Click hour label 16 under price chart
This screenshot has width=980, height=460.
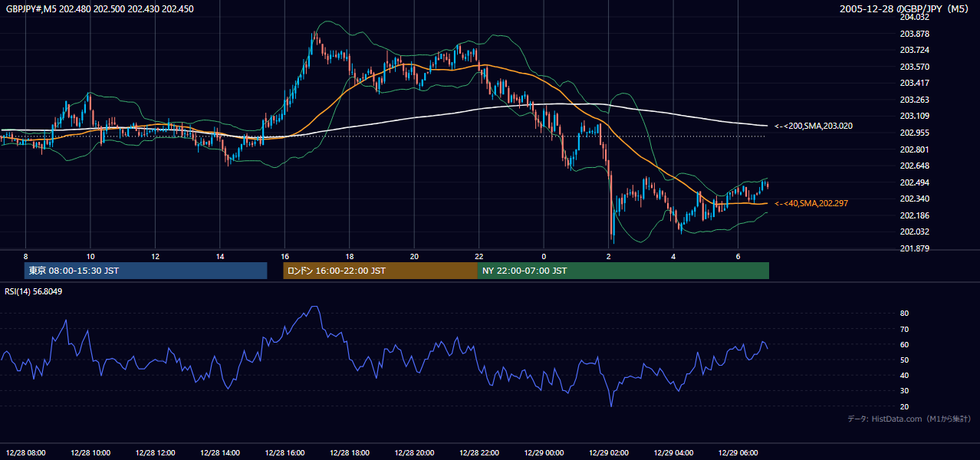coord(284,256)
